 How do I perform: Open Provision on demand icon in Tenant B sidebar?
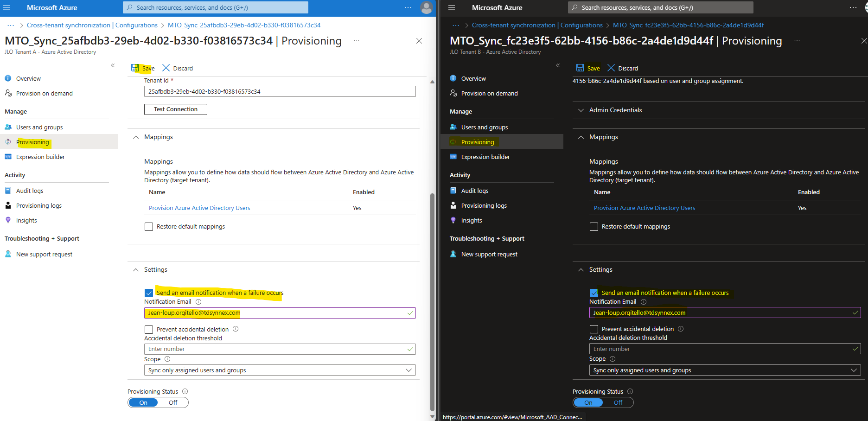coord(453,93)
